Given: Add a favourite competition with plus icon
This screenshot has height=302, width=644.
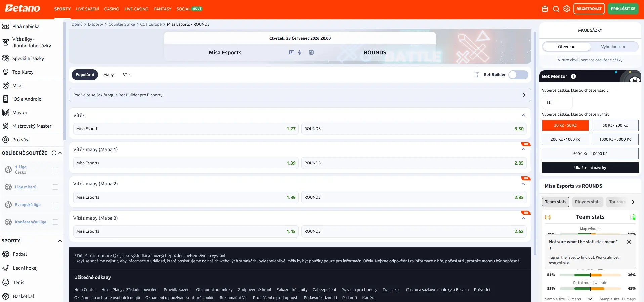Looking at the screenshot, I should tap(54, 153).
